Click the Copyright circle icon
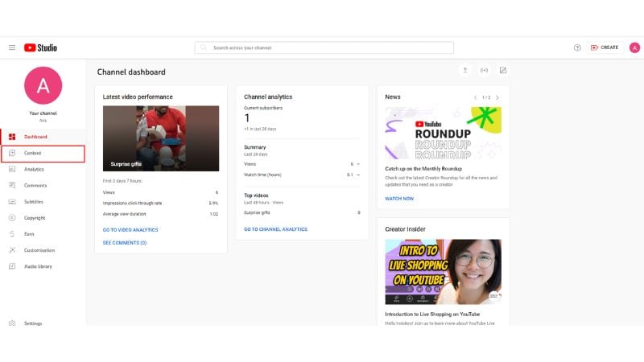This screenshot has width=644, height=362. tap(12, 218)
